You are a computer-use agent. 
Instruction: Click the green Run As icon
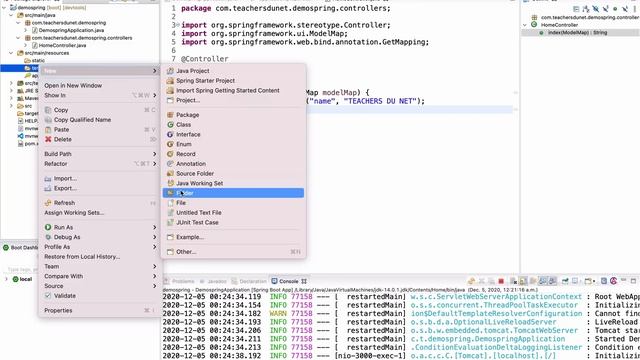(x=48, y=228)
